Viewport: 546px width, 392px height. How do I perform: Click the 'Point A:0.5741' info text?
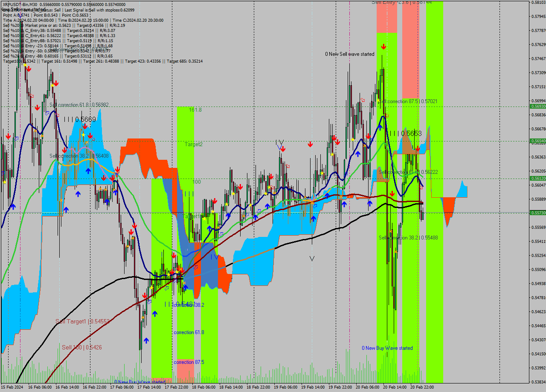[17, 15]
